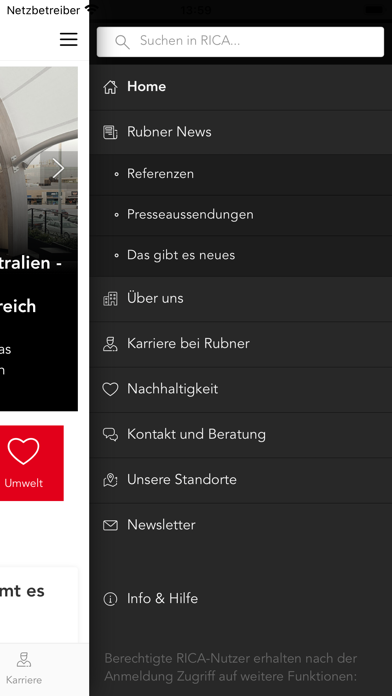Click the 'Netzbetreiber' carrier text
392x696 pixels.
tap(43, 10)
